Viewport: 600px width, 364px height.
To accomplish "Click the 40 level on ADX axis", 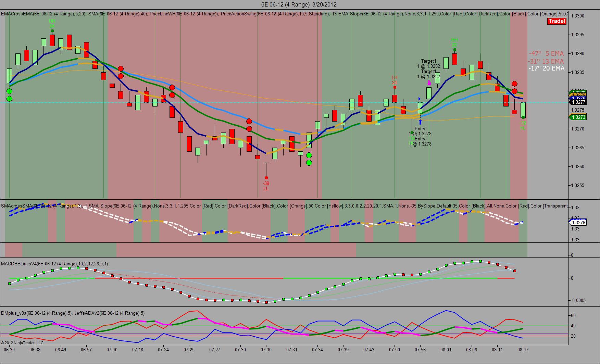I will [573, 326].
